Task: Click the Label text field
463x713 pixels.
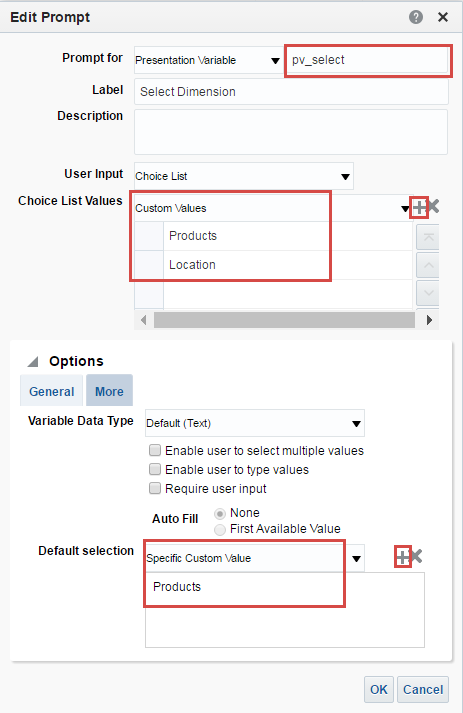Action: (291, 92)
